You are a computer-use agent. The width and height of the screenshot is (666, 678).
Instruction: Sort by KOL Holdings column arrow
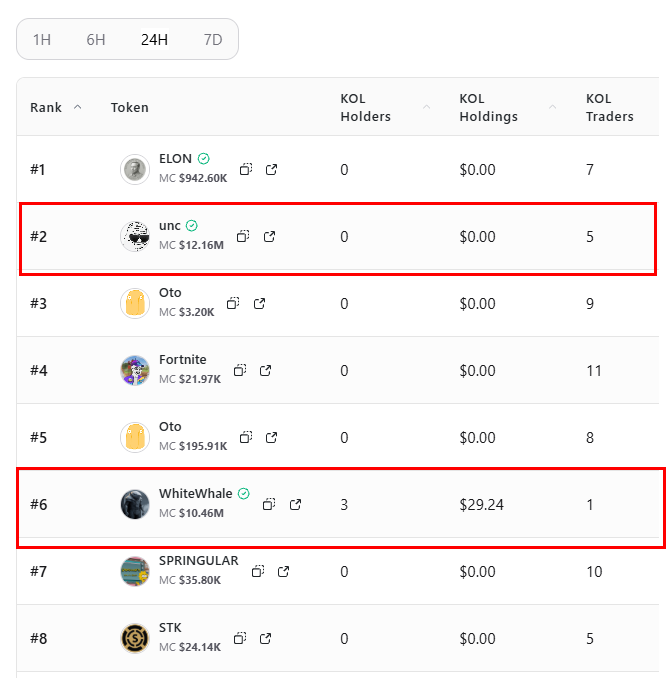553,107
